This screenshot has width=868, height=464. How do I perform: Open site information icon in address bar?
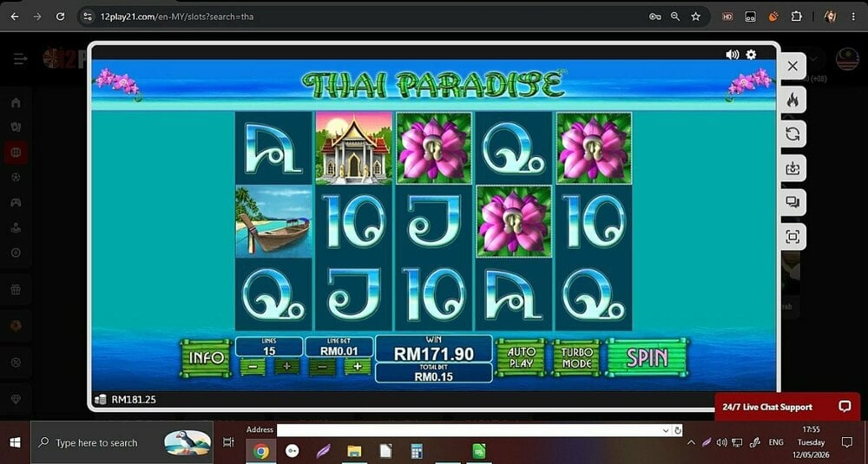click(x=88, y=16)
